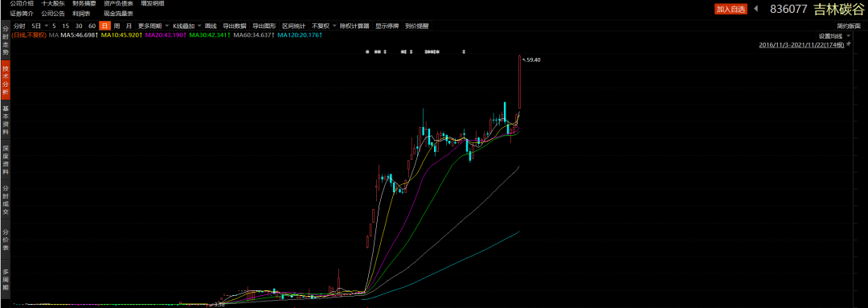Select the 月 monthly period
This screenshot has height=308, width=868.
pos(129,26)
